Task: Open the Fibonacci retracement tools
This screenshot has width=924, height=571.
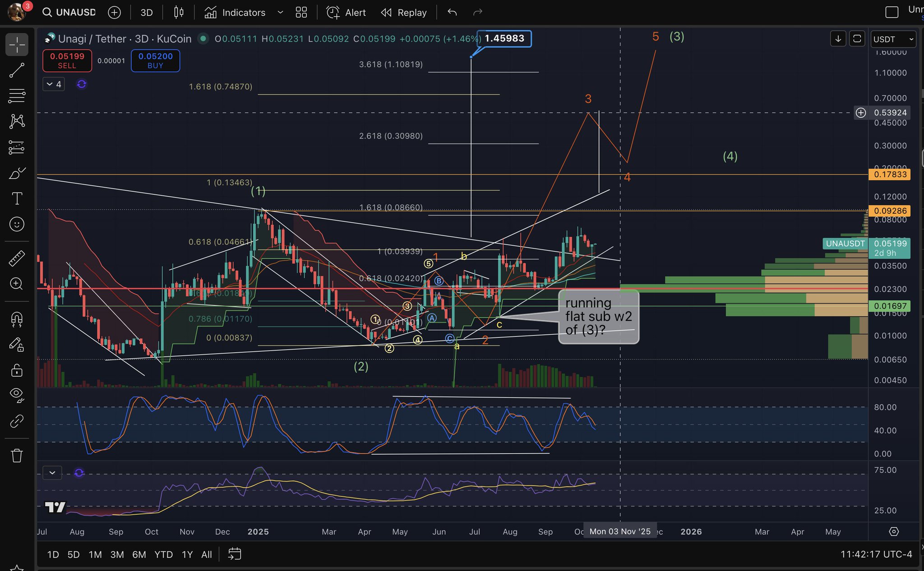Action: (17, 96)
